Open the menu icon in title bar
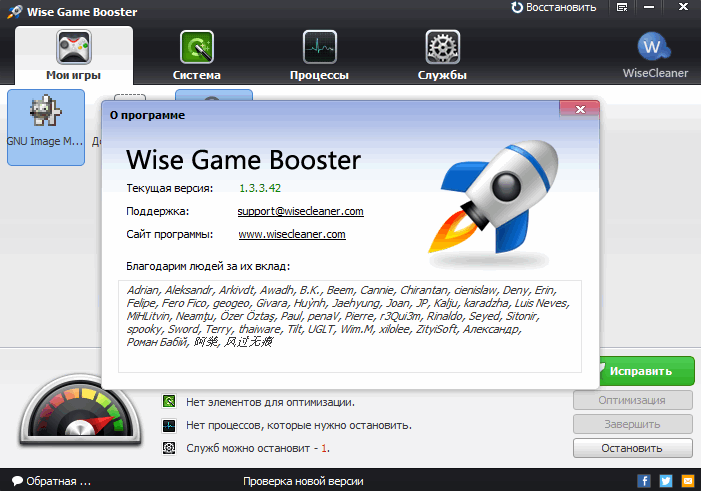Screen dimensions: 701x491 tap(622, 8)
